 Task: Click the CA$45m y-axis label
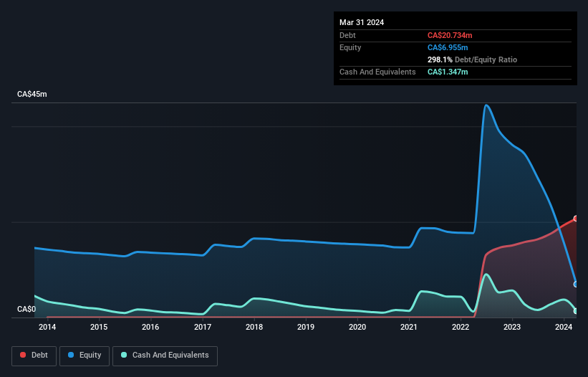coord(32,94)
